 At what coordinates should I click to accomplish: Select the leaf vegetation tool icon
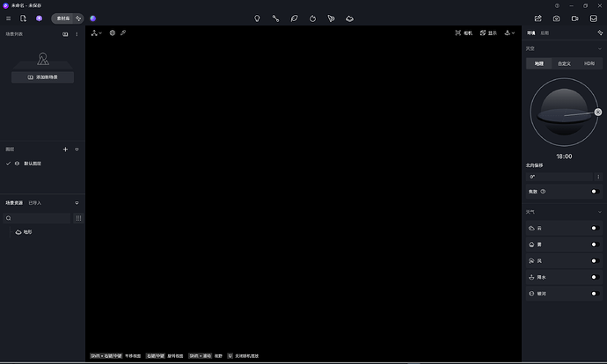click(x=295, y=18)
